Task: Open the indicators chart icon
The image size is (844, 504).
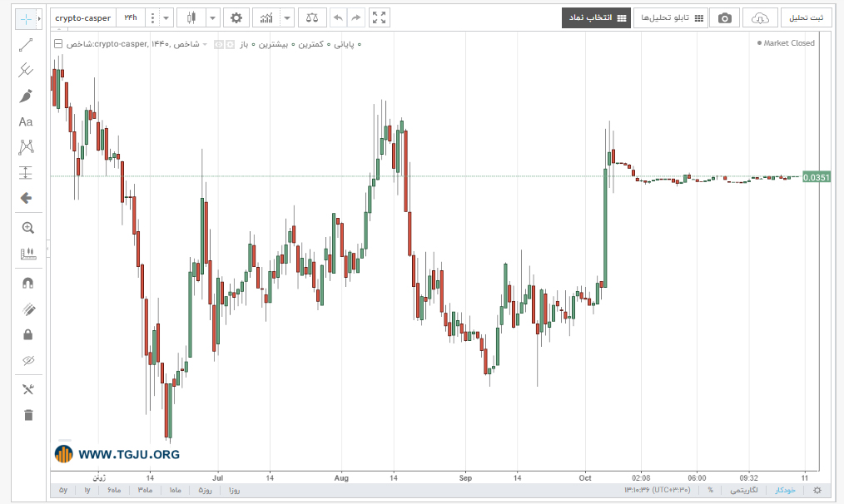Action: tap(266, 17)
